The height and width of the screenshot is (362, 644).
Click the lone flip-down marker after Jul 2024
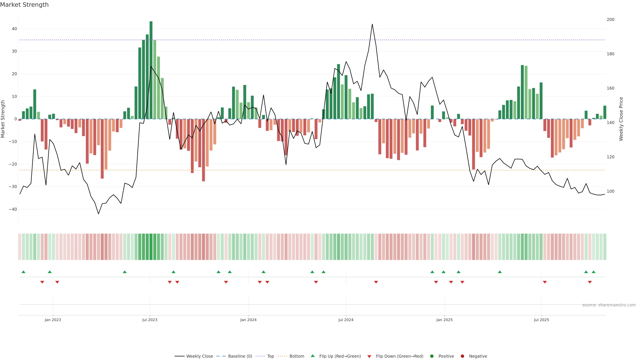pyautogui.click(x=376, y=282)
